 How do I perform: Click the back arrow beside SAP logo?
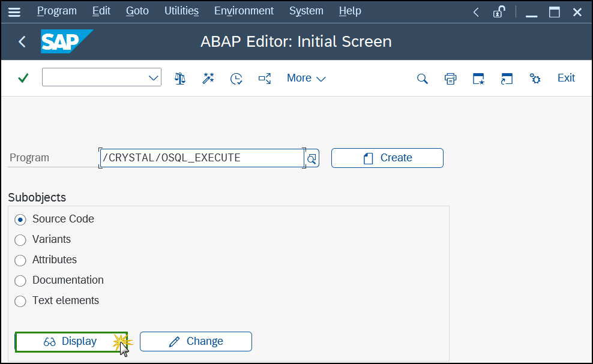tap(22, 41)
